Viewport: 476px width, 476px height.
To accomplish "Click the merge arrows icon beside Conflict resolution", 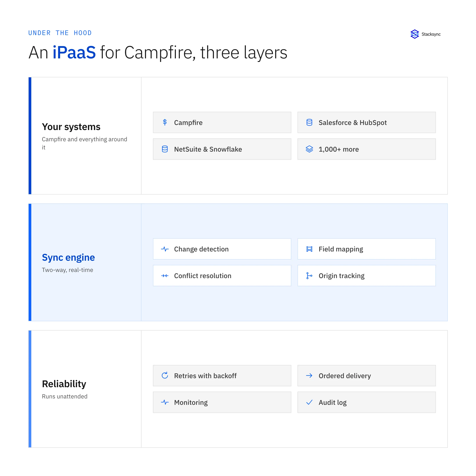I will 165,276.
